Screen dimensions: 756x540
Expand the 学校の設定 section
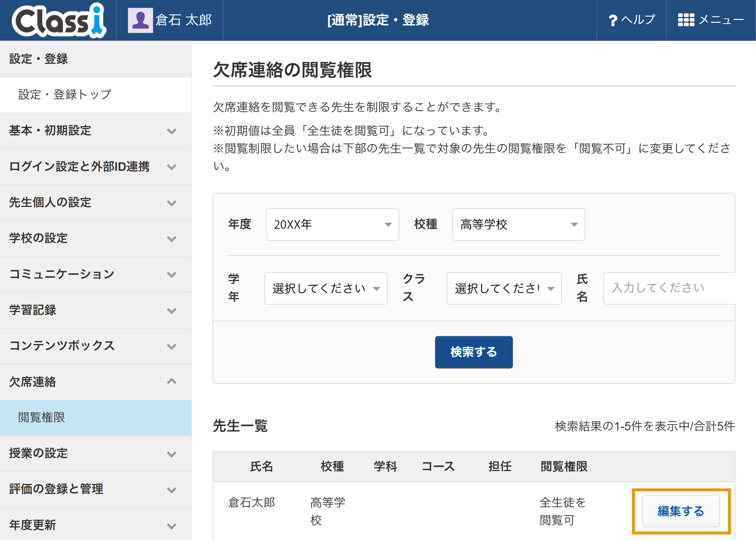click(x=96, y=238)
